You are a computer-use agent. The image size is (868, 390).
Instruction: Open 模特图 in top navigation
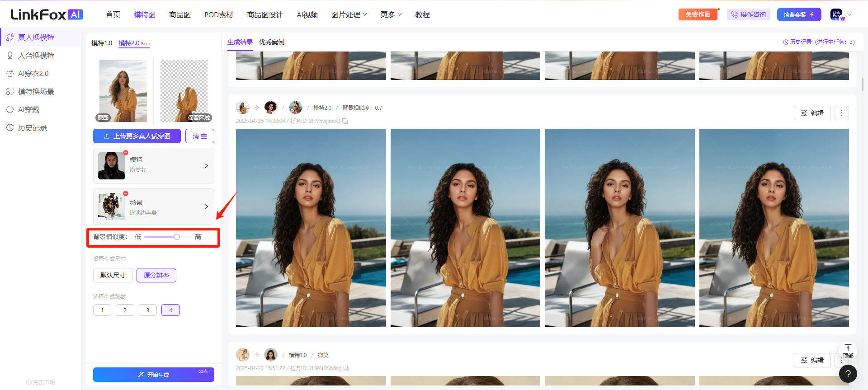pos(145,14)
